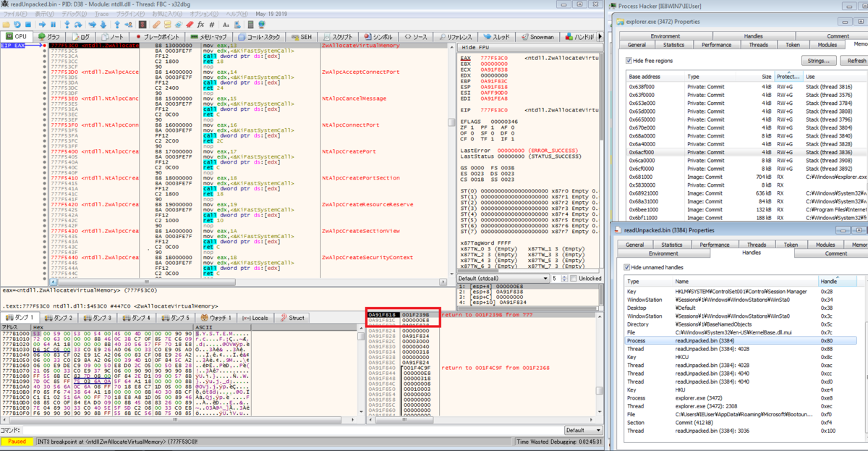Image resolution: width=868 pixels, height=451 pixels.
Task: Open Labels via the tag icon
Action: click(x=178, y=25)
